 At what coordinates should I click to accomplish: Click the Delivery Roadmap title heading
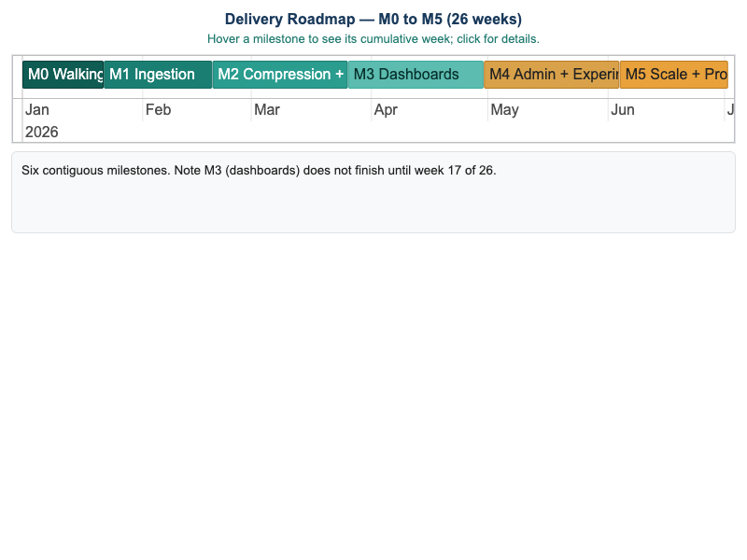(x=373, y=19)
